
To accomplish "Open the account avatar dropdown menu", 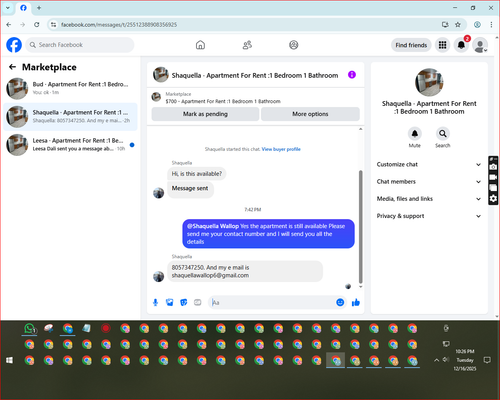I will [x=480, y=45].
